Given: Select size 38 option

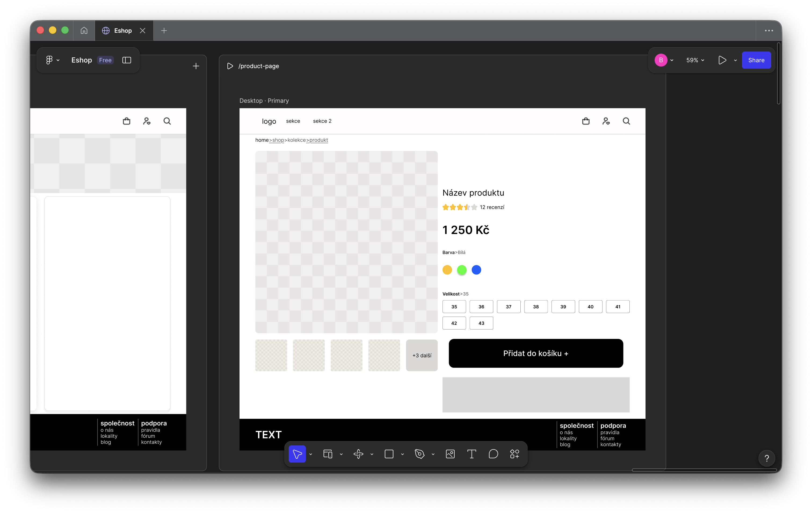Looking at the screenshot, I should 536,306.
